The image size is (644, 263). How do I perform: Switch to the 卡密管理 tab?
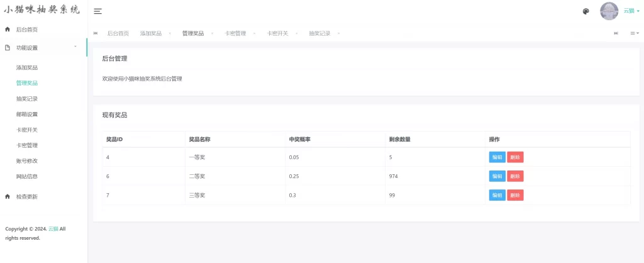pos(235,34)
